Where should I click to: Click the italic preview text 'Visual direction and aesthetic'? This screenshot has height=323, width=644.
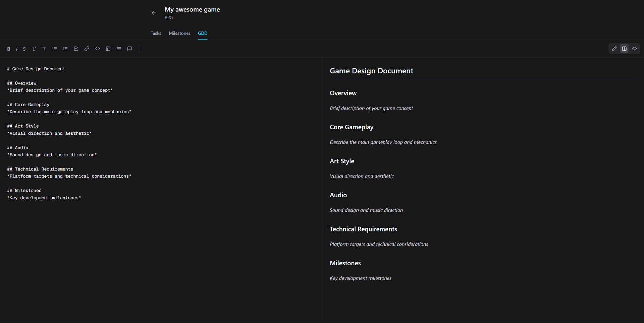pos(362,176)
